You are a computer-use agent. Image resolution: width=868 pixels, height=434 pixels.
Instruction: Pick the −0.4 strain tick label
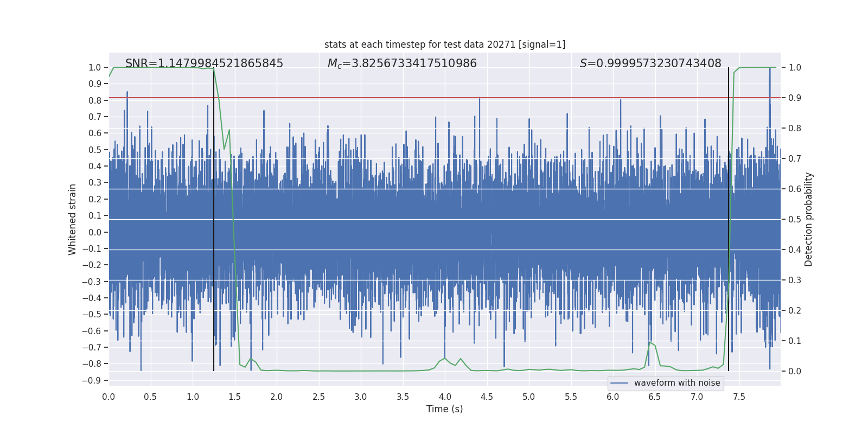[x=92, y=298]
